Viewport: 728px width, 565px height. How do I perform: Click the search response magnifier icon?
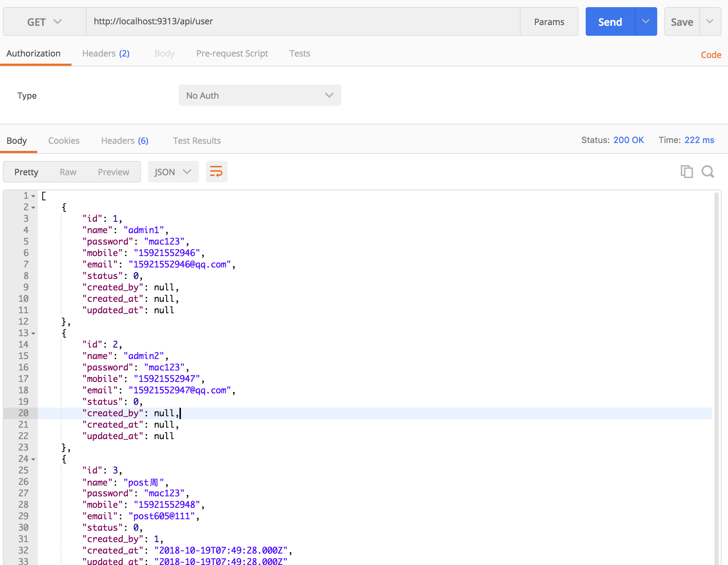tap(708, 172)
